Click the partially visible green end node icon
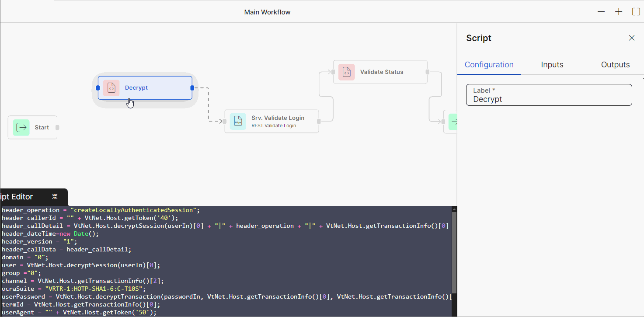 [453, 122]
